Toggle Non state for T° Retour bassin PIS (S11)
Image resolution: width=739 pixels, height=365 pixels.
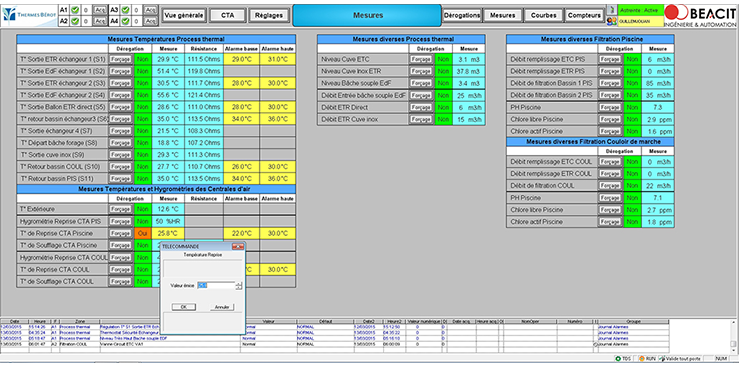(143, 179)
